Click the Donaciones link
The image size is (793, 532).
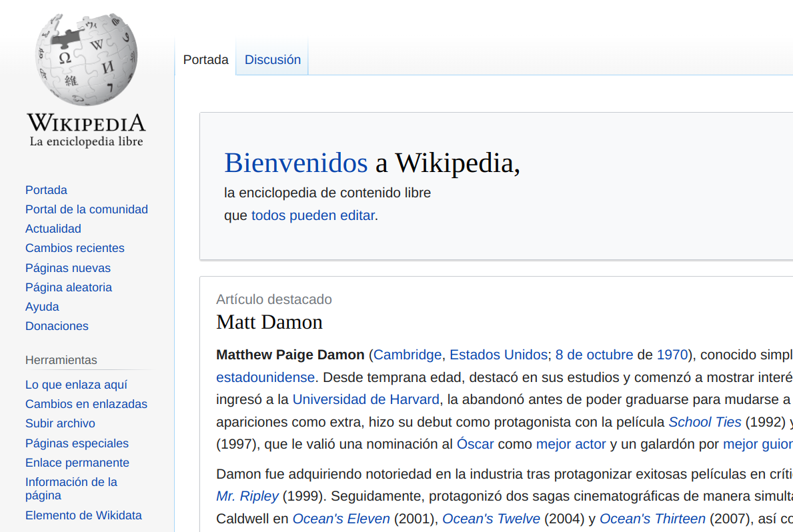tap(57, 326)
